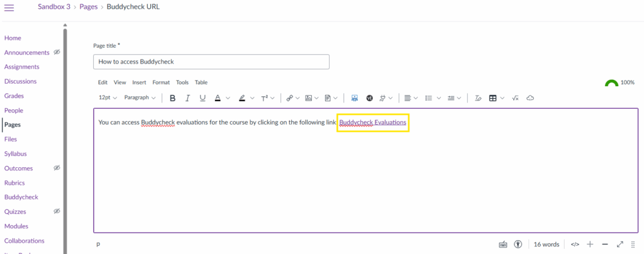Click the hidden-eye icon next to Outcomes
Image resolution: width=644 pixels, height=254 pixels.
tap(57, 168)
